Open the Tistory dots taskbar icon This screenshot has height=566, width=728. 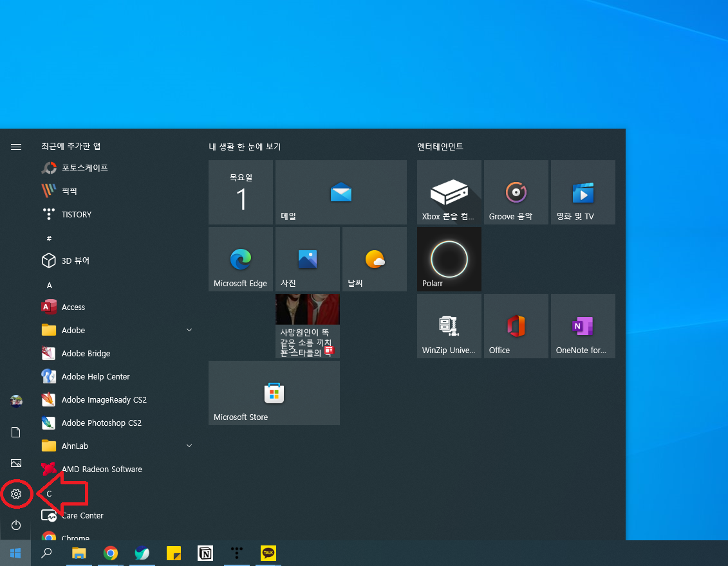237,553
